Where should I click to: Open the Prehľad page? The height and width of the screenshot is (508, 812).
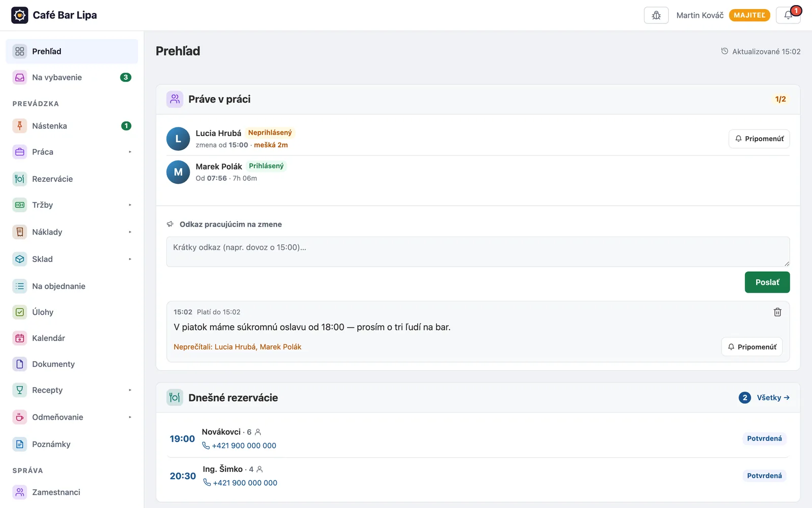click(x=72, y=51)
